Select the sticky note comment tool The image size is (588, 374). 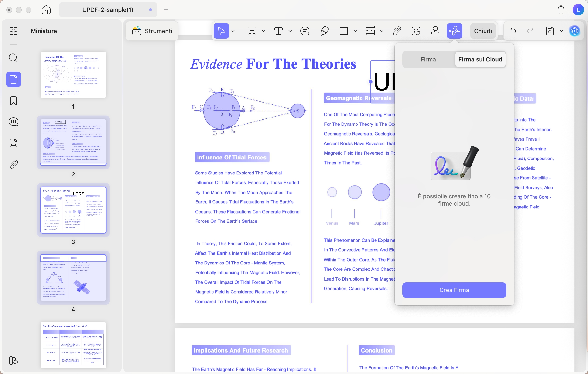click(x=305, y=31)
